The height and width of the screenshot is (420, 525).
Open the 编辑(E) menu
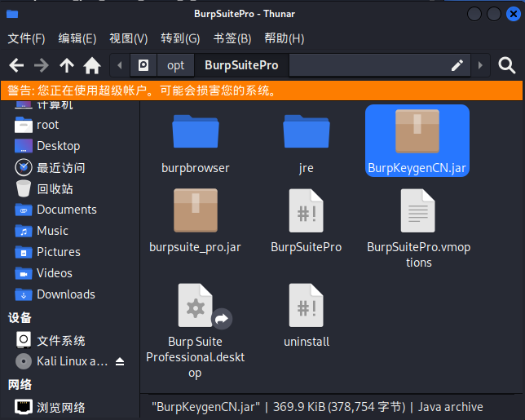point(77,38)
